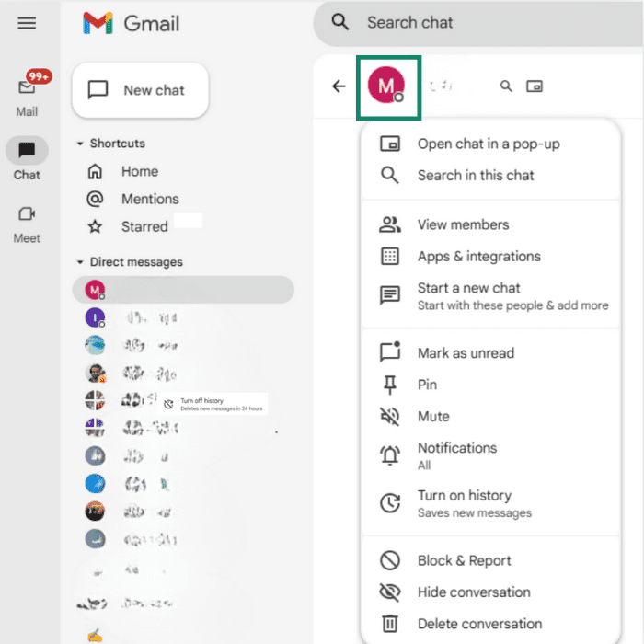Switch to the Chat section icon
Viewport: 644px width, 644px height.
[x=27, y=151]
